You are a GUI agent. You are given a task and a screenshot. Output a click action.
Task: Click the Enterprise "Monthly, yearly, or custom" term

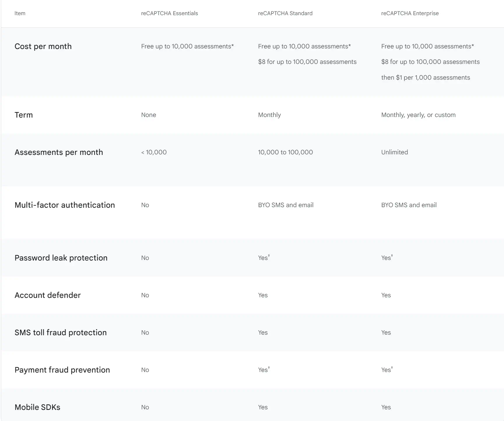[x=418, y=115]
